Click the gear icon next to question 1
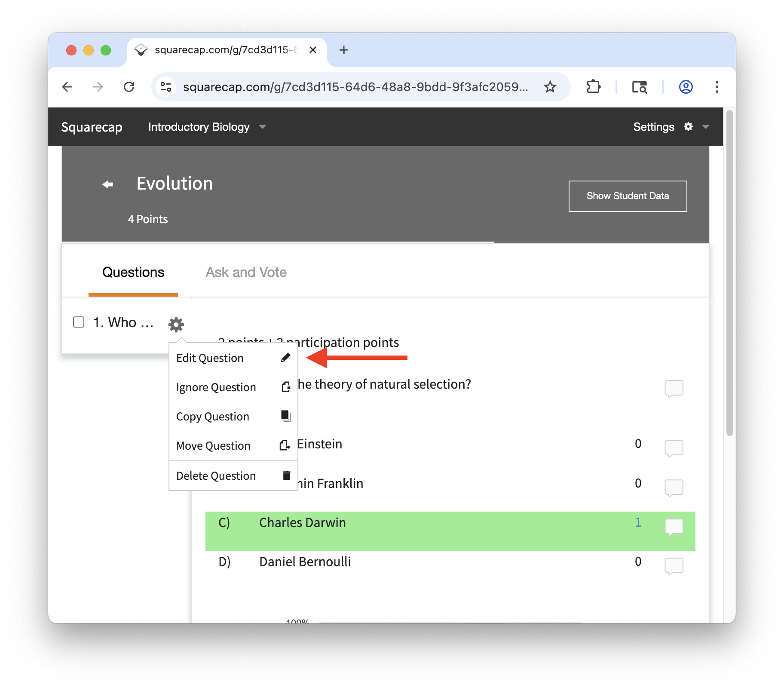The height and width of the screenshot is (687, 784). tap(176, 324)
